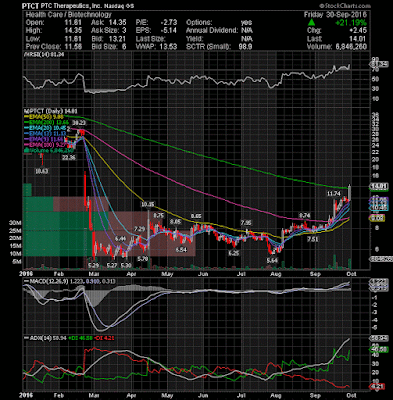Viewport: 393px width, 400px height.
Task: Click the 6.54 price annotation
Action: (181, 249)
